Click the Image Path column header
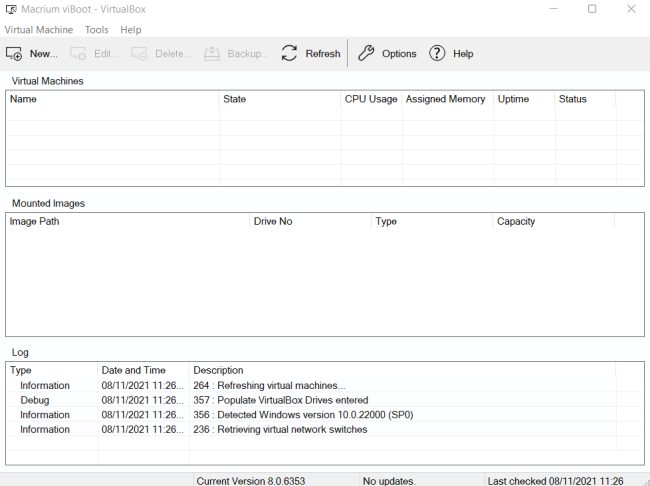This screenshot has width=650, height=486. 128,221
